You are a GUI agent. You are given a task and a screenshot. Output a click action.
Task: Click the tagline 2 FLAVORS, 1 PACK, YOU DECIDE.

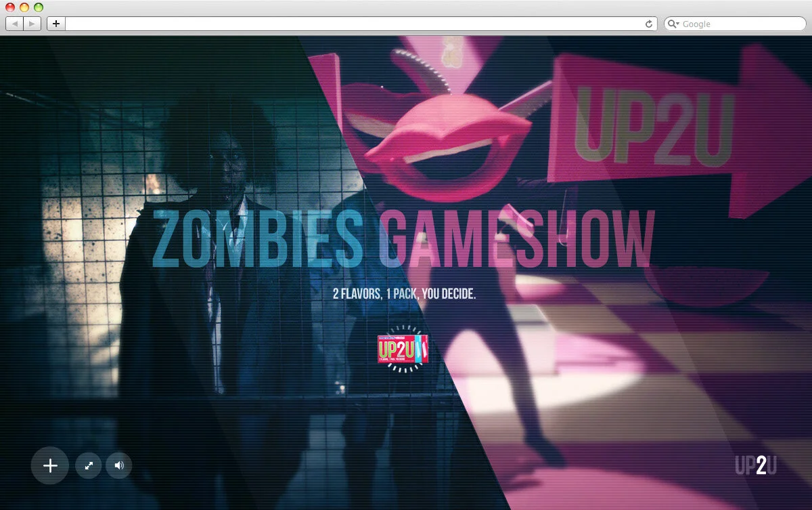(405, 295)
